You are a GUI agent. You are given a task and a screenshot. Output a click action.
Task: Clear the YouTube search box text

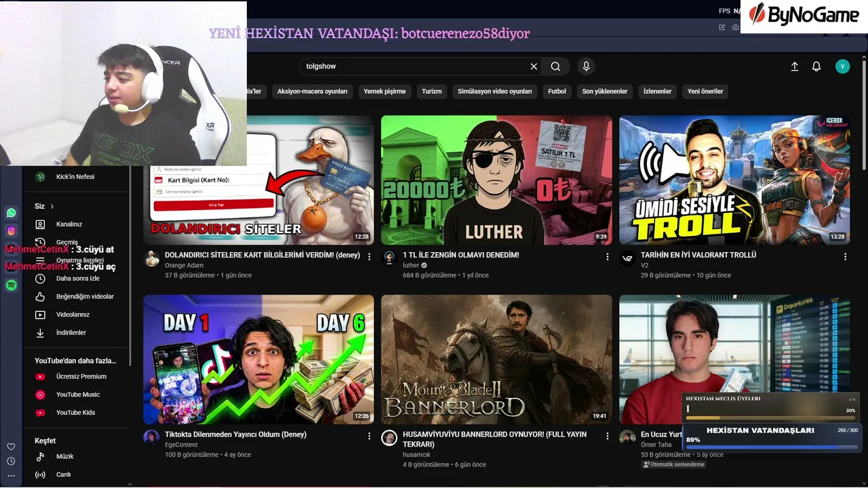(x=534, y=66)
